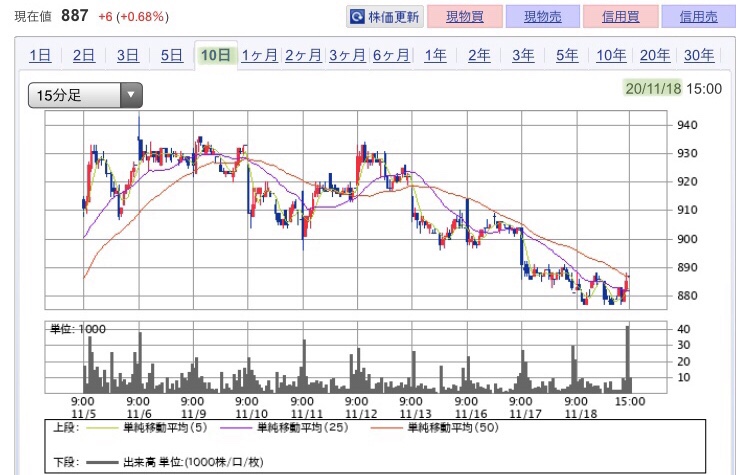Click the green line swatch for 5-period average
Viewport: 743px width, 475px height.
[100, 428]
